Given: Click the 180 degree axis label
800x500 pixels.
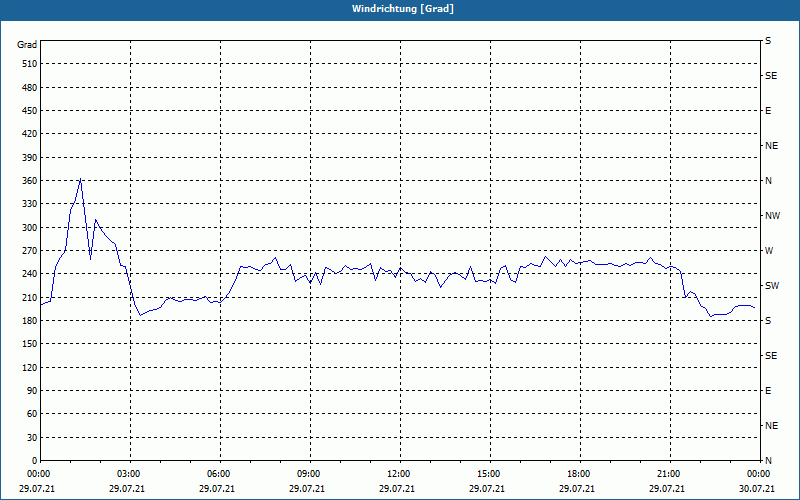Looking at the screenshot, I should (x=30, y=321).
